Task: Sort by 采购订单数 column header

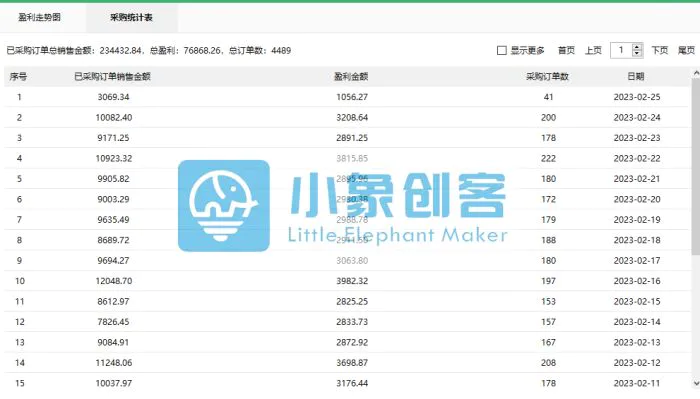Action: 548,76
